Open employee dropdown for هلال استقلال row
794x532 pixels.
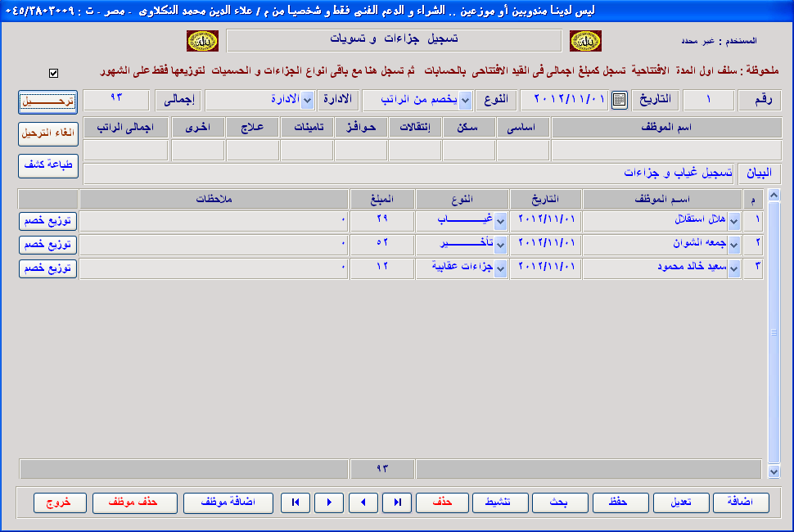(x=734, y=222)
